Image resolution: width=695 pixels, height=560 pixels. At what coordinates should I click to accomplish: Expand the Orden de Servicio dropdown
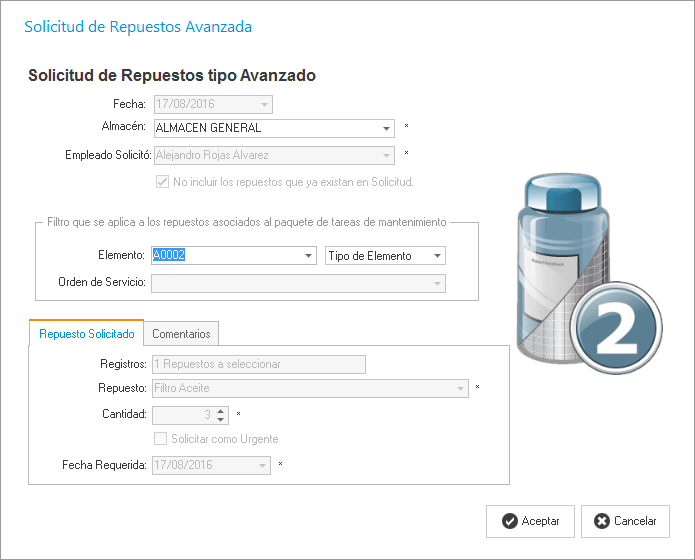(x=437, y=283)
